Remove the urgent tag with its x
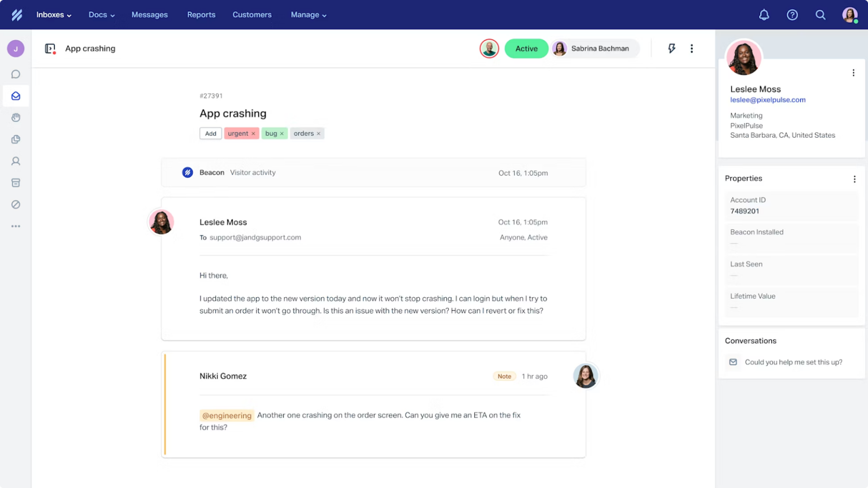The width and height of the screenshot is (868, 488). coord(253,133)
